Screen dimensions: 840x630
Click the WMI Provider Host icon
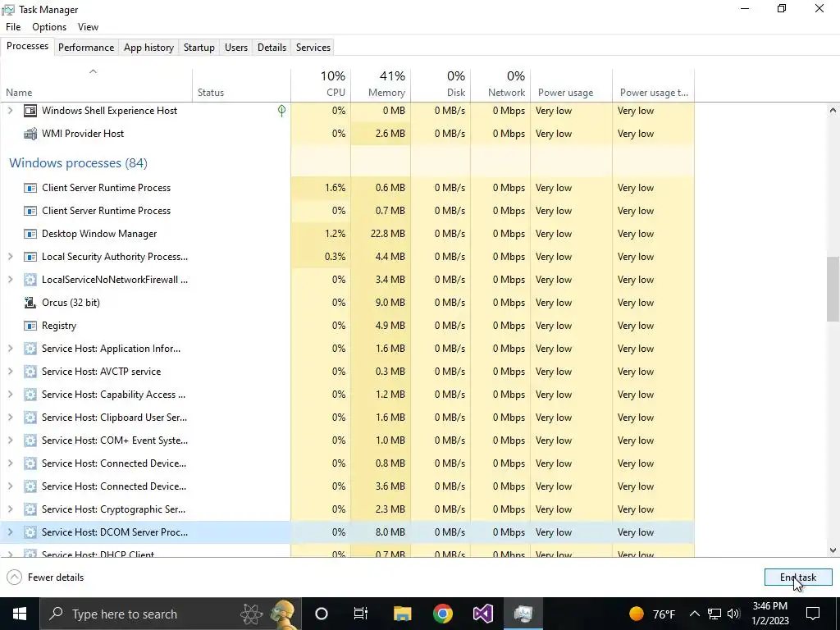[30, 134]
